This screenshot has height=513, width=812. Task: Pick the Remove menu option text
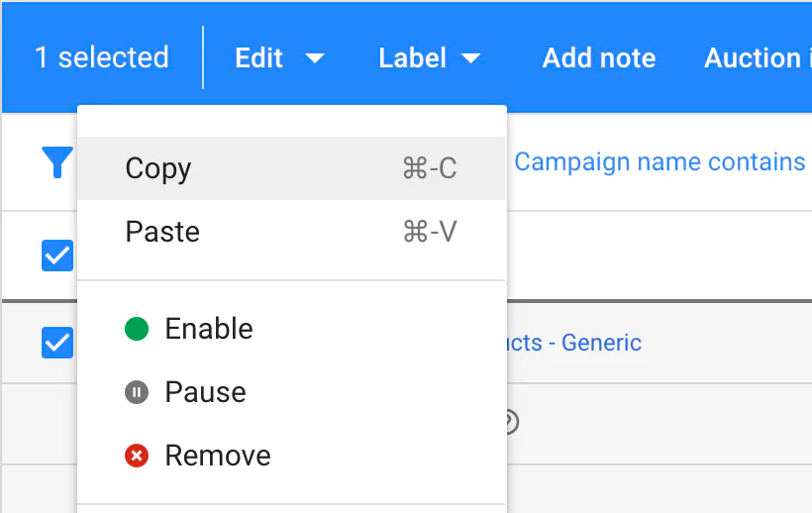218,456
